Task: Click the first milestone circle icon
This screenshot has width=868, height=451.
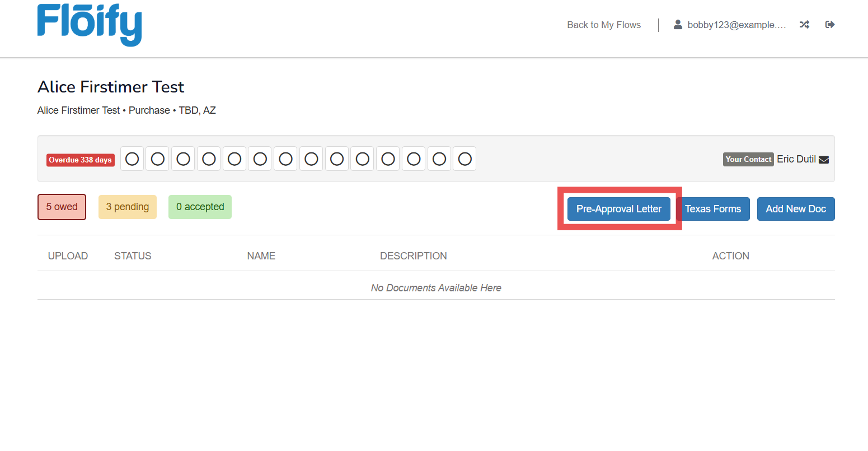Action: pos(132,159)
